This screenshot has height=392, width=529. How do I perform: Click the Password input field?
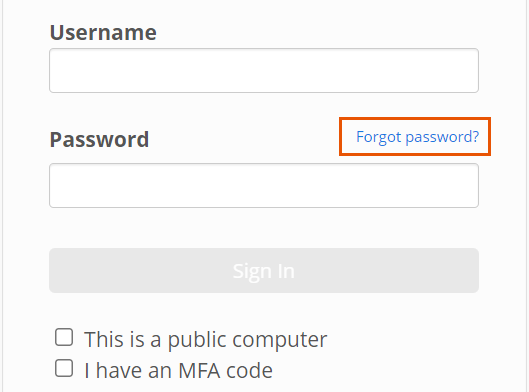pos(264,186)
